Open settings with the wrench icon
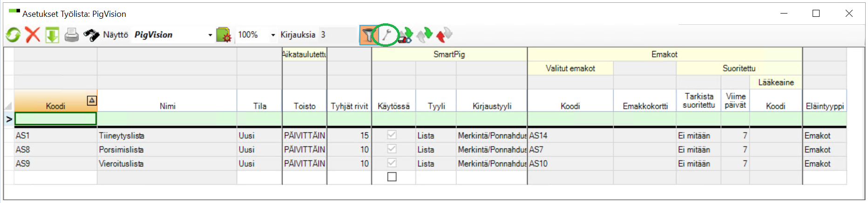868x203 pixels. pyautogui.click(x=387, y=35)
